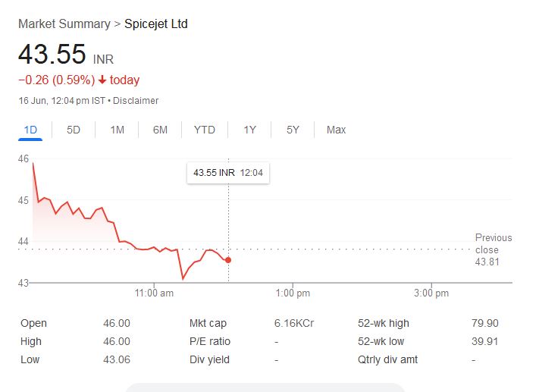
Task: Select the YTD chart tab
Action: [204, 130]
